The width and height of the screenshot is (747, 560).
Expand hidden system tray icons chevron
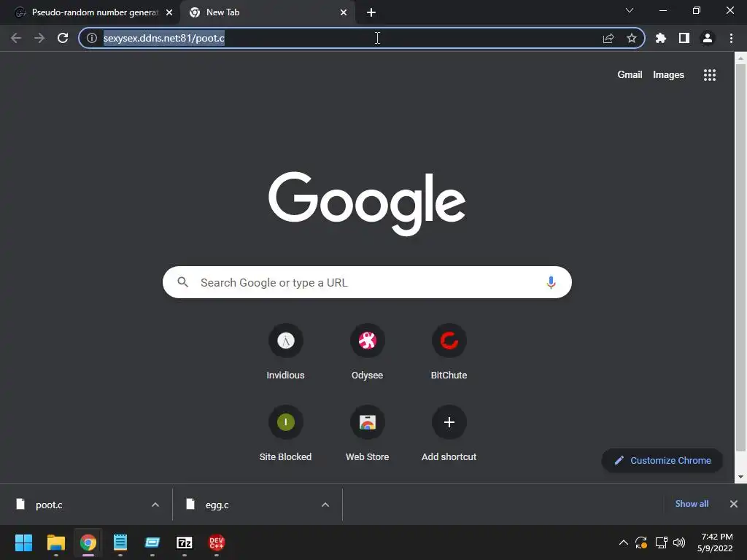(x=623, y=542)
